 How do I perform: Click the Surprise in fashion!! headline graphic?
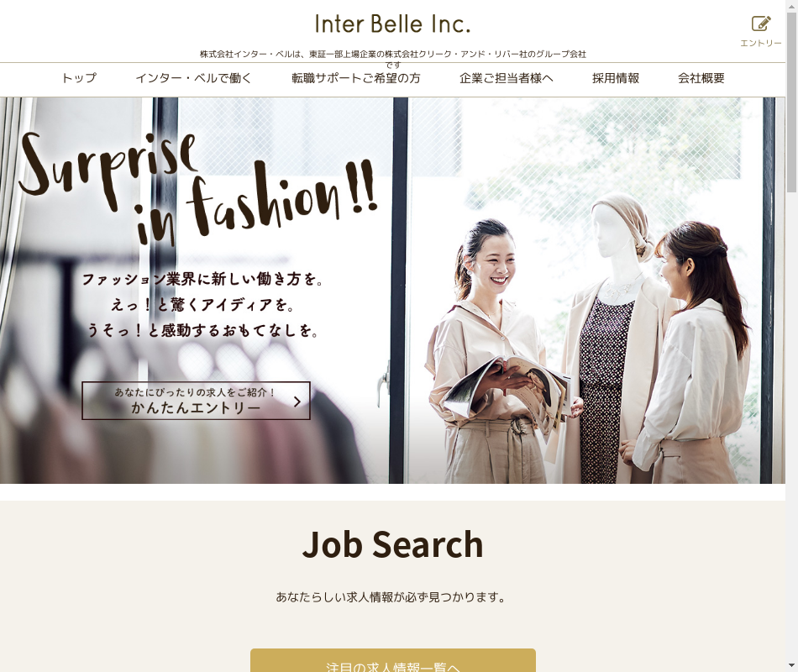(197, 189)
